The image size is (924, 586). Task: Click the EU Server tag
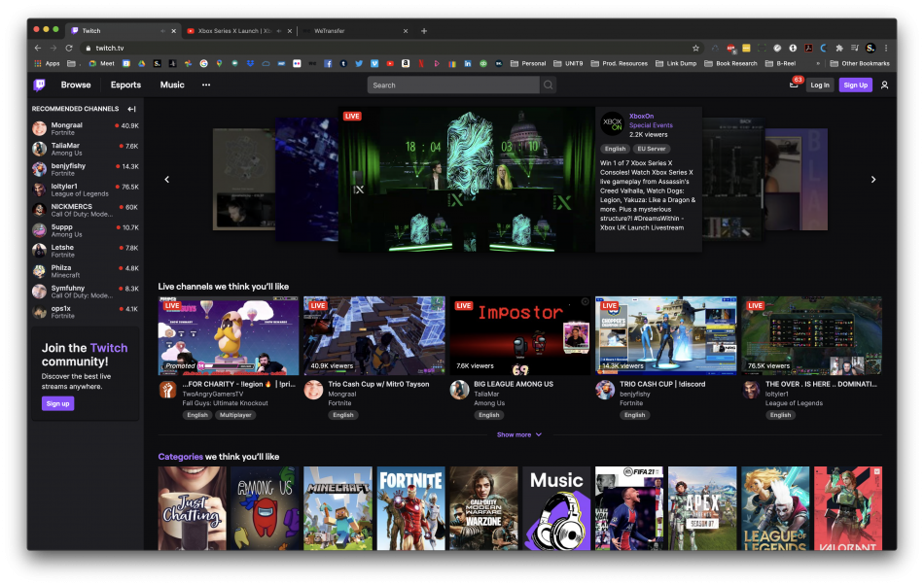tap(651, 149)
